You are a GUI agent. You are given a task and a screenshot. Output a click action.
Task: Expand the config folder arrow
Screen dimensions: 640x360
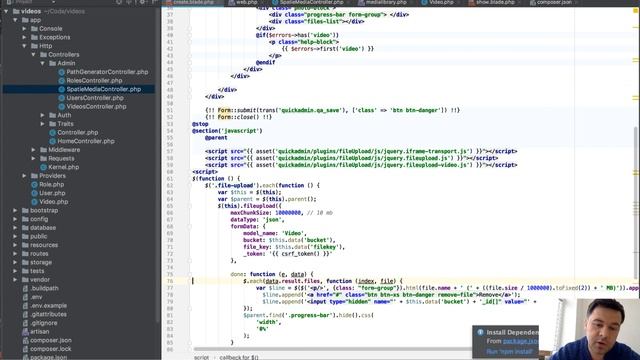pos(16,219)
